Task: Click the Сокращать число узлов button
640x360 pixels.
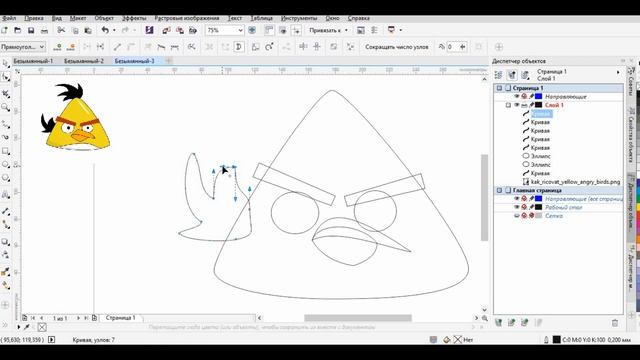Action: coord(397,47)
